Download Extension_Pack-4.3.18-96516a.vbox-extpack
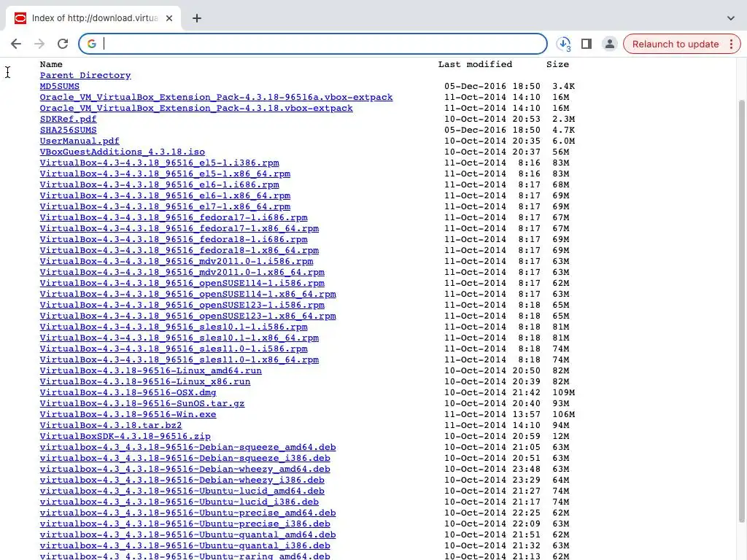This screenshot has width=747, height=560. [x=216, y=97]
